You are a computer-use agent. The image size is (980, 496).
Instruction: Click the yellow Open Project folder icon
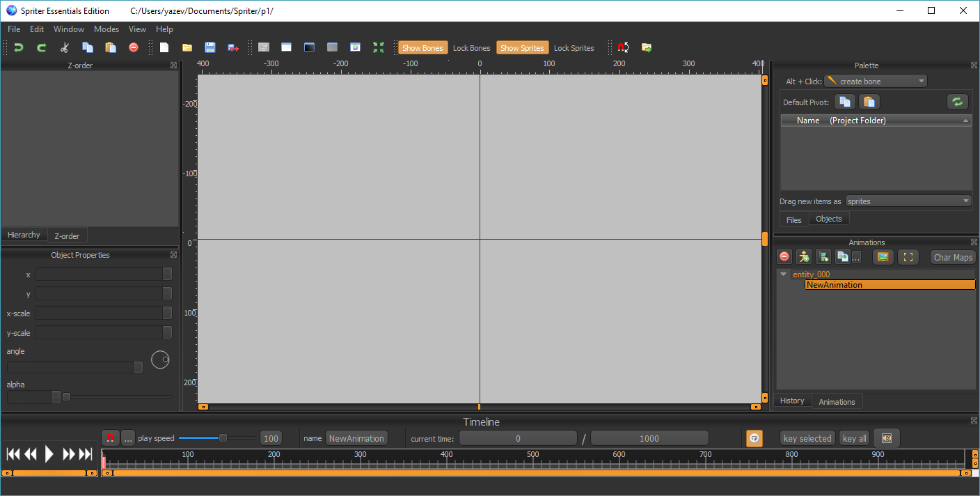click(187, 47)
